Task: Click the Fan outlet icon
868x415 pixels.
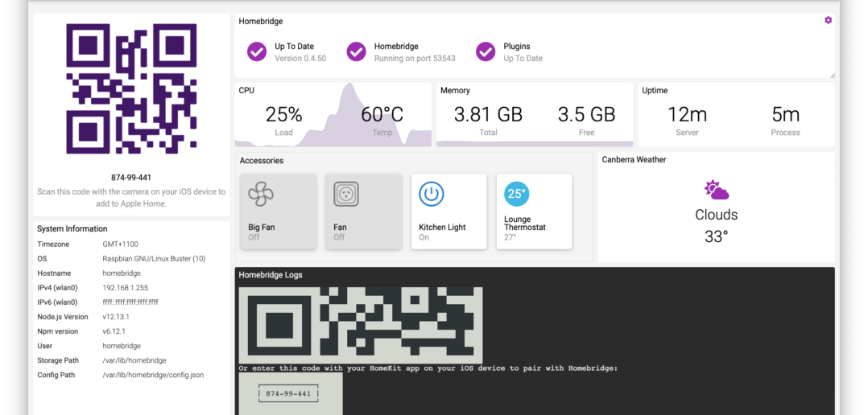Action: (346, 194)
